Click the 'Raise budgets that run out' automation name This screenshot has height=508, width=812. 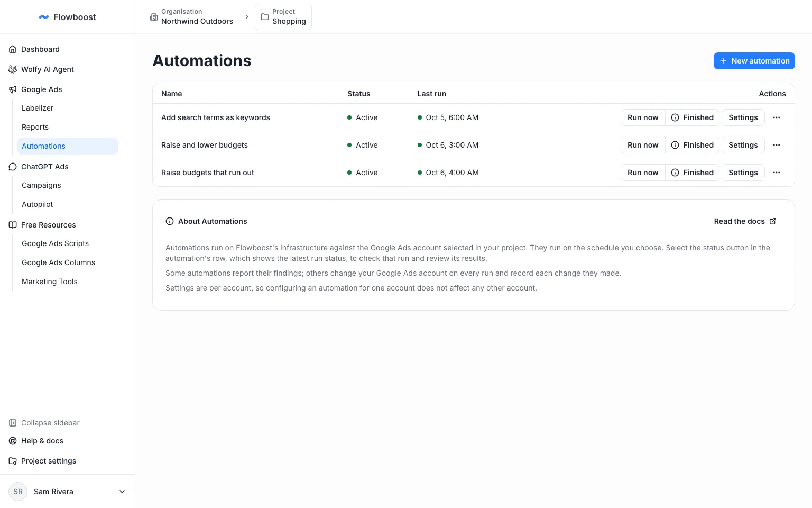point(208,173)
